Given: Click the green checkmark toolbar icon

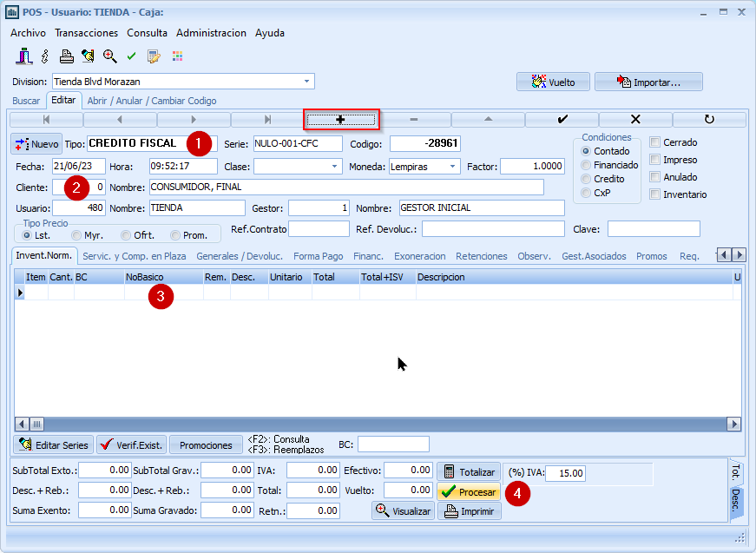Looking at the screenshot, I should [132, 56].
